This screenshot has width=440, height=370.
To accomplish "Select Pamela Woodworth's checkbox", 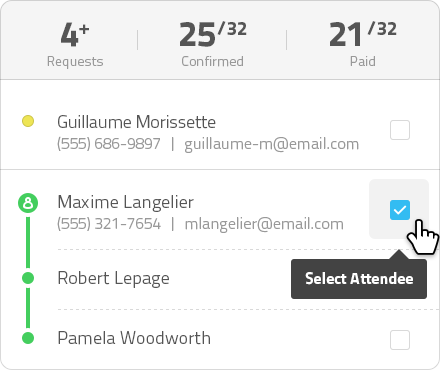I will [400, 340].
